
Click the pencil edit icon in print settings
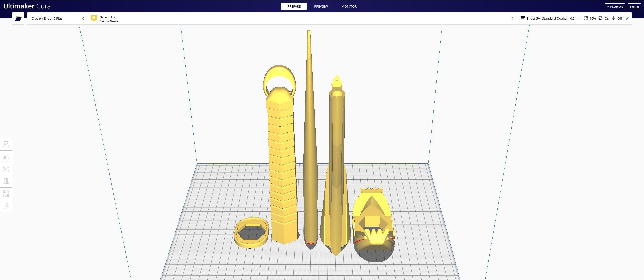click(x=627, y=18)
